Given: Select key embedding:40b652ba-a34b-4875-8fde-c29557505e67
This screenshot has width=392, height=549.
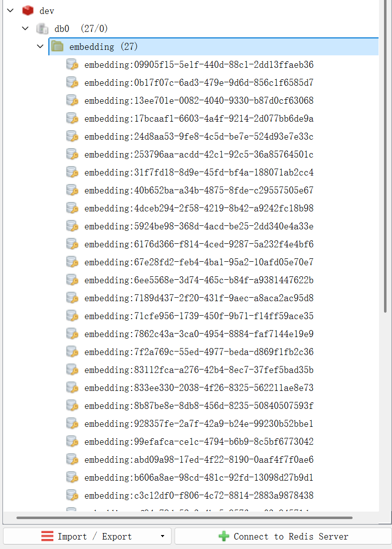Looking at the screenshot, I should pos(198,190).
